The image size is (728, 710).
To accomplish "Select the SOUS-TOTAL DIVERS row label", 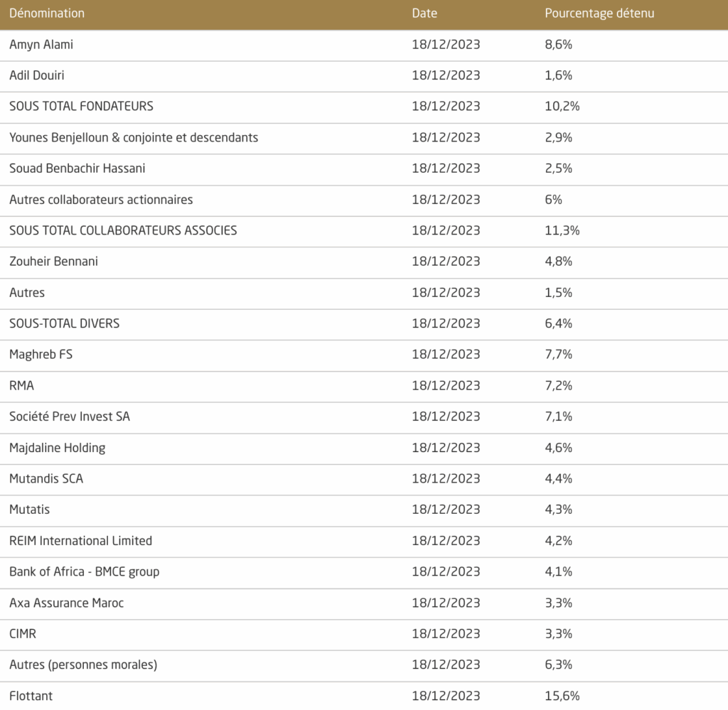I will click(x=64, y=323).
